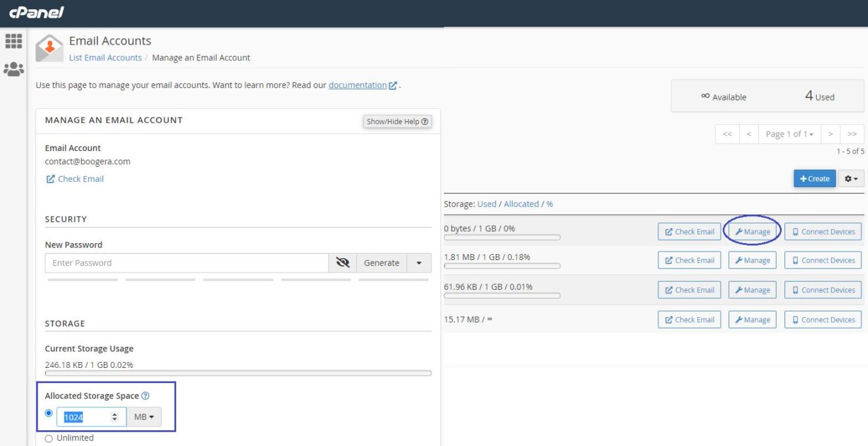The height and width of the screenshot is (446, 868).
Task: Go to List Email Accounts breadcrumb
Action: click(x=105, y=57)
